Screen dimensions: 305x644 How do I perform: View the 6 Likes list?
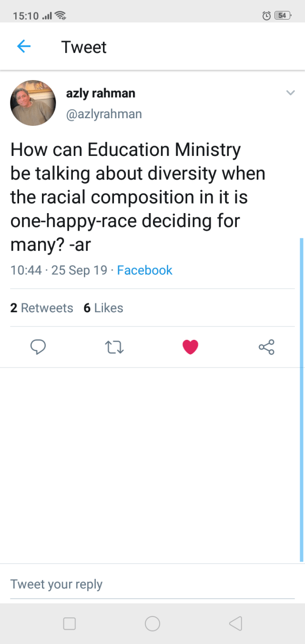click(x=103, y=308)
